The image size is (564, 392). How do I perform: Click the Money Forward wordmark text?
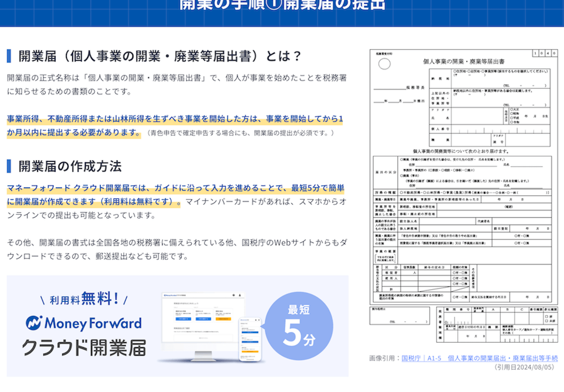pos(93,323)
